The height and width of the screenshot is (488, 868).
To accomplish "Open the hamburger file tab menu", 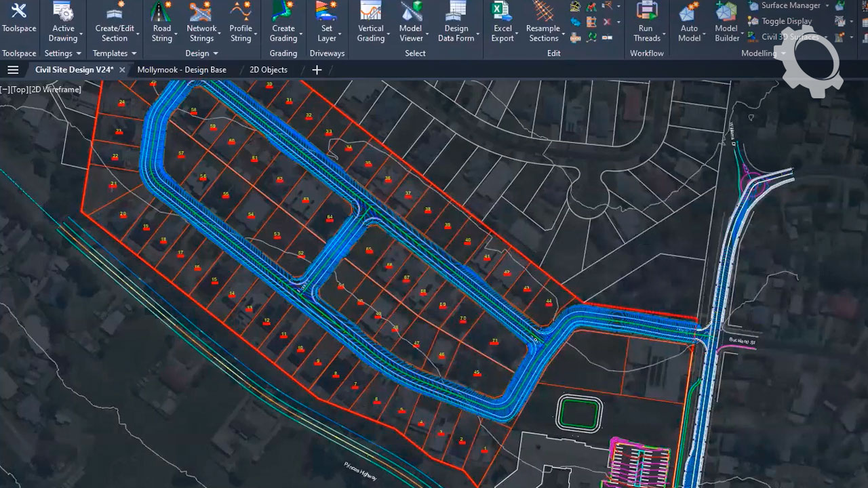I will [x=13, y=70].
